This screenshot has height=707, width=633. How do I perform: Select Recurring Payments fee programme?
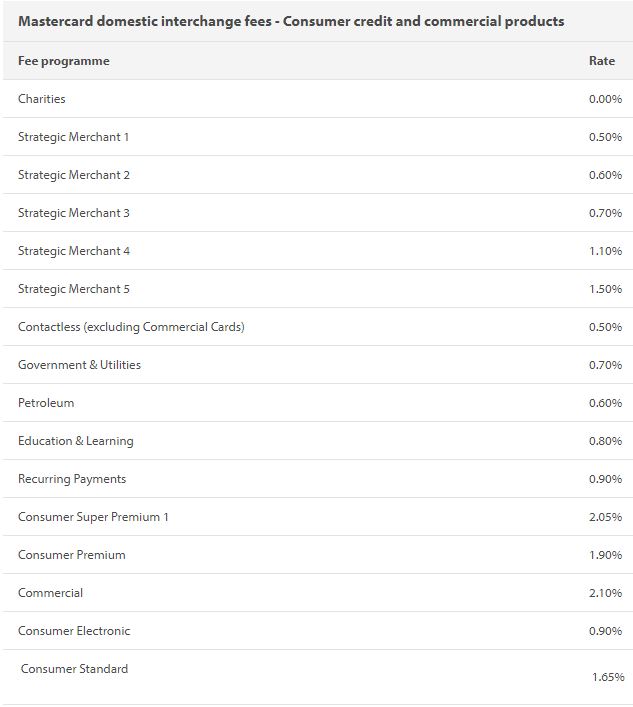point(72,479)
